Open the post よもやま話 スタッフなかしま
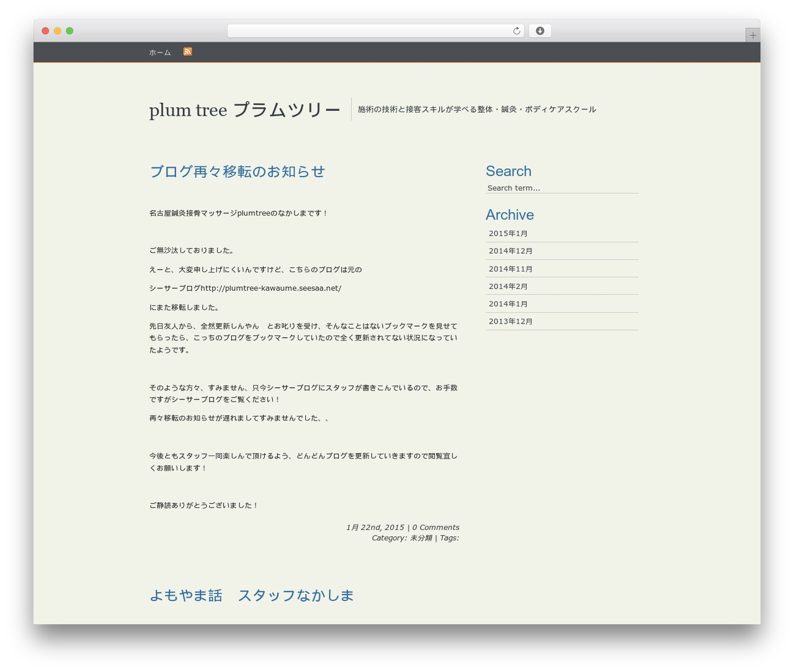The image size is (794, 672). [251, 595]
